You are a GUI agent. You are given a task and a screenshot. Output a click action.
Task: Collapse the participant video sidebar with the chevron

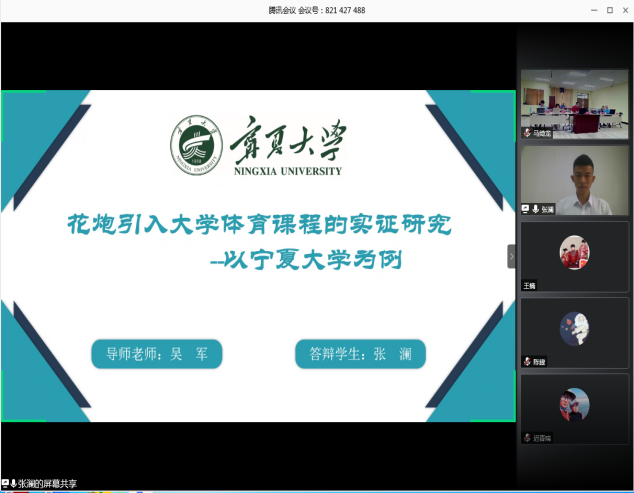tap(512, 256)
